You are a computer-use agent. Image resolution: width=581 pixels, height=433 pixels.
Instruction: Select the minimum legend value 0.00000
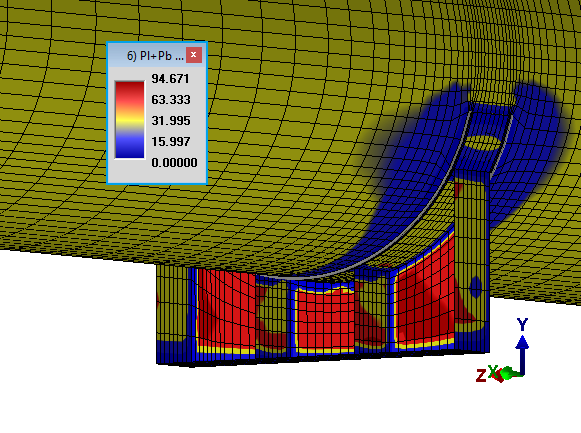(x=174, y=162)
